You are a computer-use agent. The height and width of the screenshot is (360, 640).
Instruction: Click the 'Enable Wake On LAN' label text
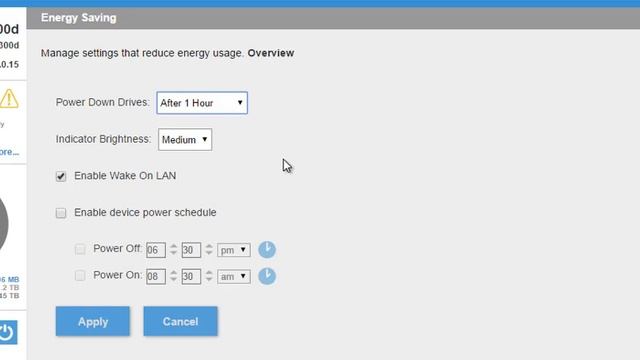(125, 176)
